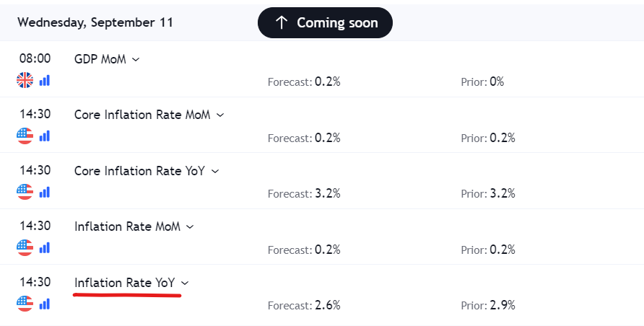
Task: Click the importance bars icon for Core Inflation YoY
Action: (44, 192)
